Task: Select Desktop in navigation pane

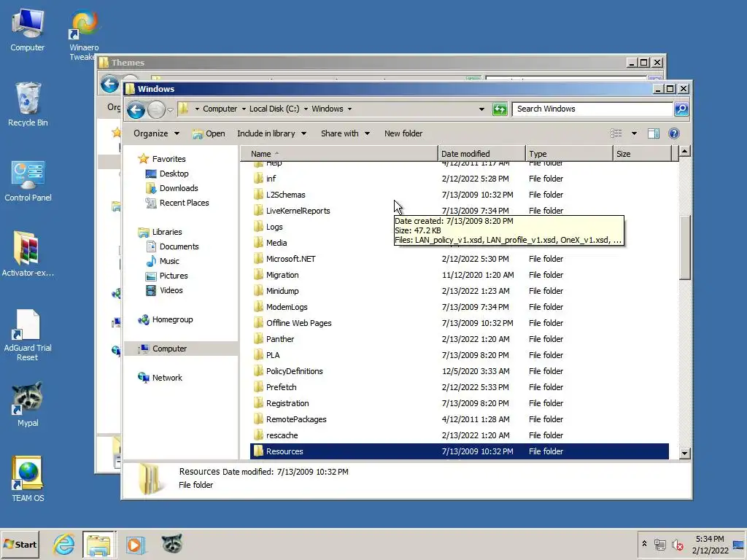Action: click(167, 174)
